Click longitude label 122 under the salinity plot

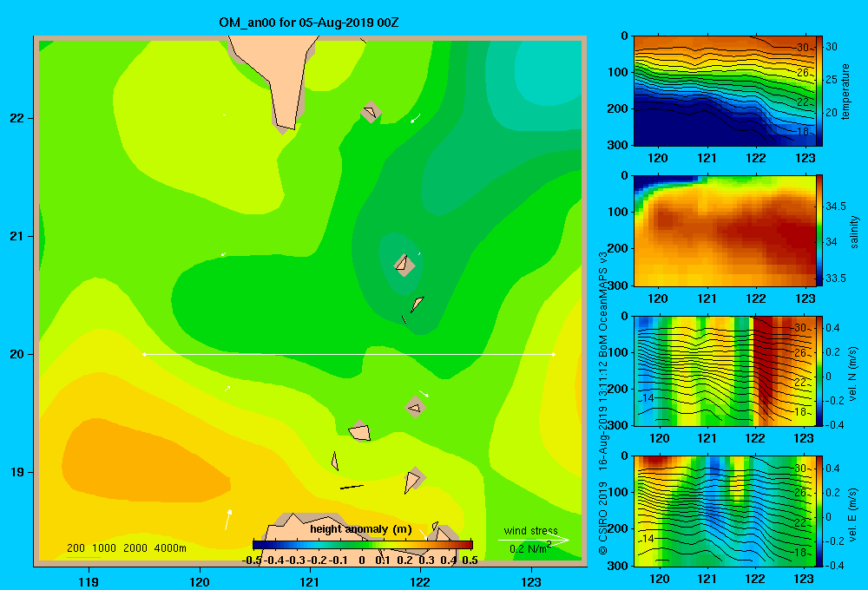coord(756,298)
